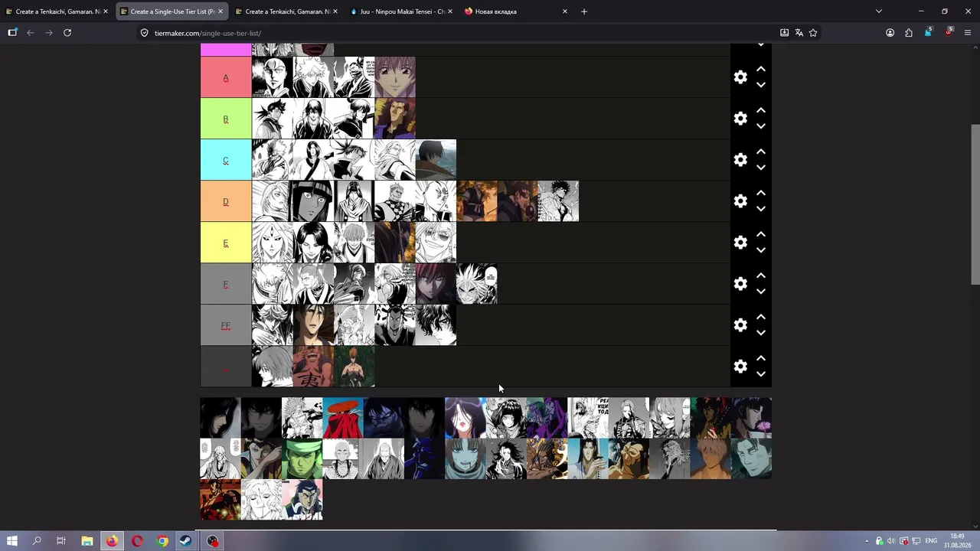This screenshot has width=980, height=551.
Task: Open settings gear for tier A
Action: (x=740, y=77)
